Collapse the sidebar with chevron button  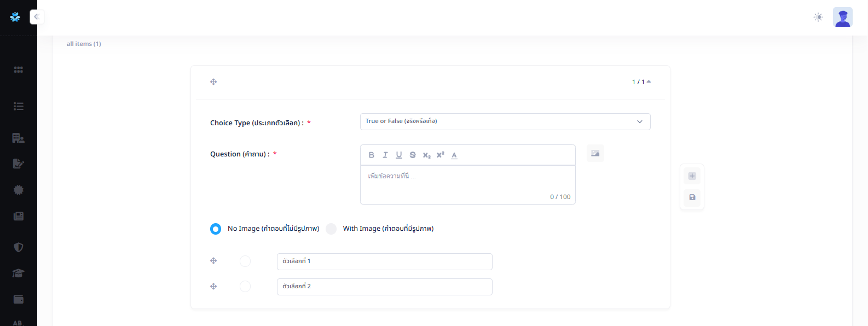pyautogui.click(x=37, y=17)
